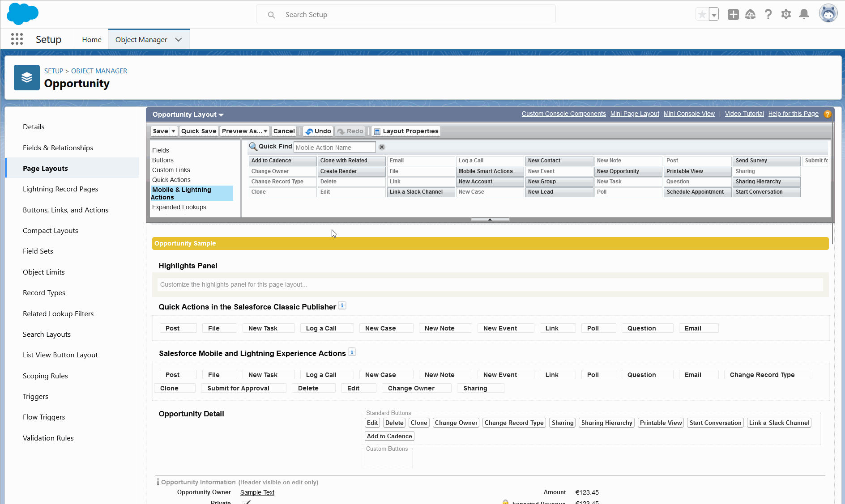Go to the OBJECT MANAGER breadcrumb
This screenshot has width=845, height=504.
[99, 71]
